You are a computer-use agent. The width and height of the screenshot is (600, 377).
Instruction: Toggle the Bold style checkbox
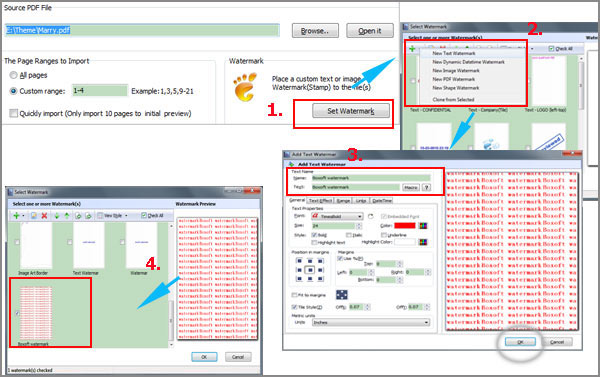(314, 235)
